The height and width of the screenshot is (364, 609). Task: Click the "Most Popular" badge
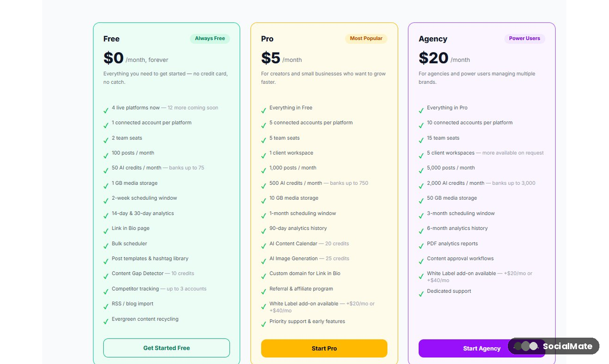click(x=366, y=38)
